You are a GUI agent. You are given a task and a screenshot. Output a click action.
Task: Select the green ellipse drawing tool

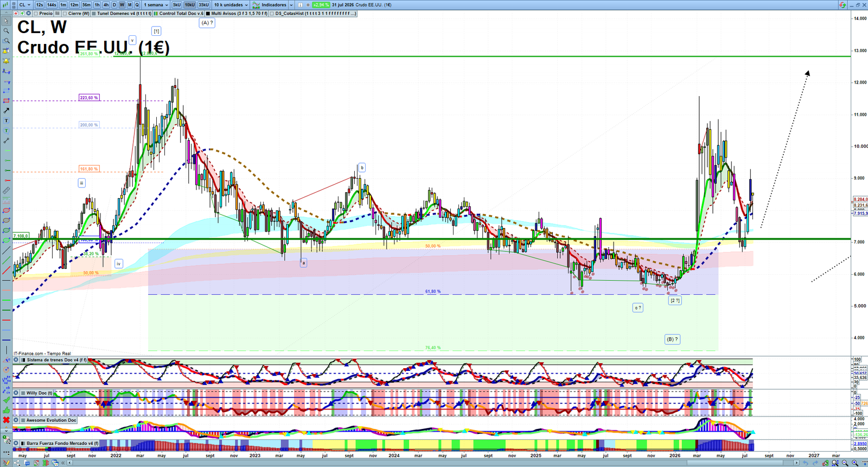7,230
